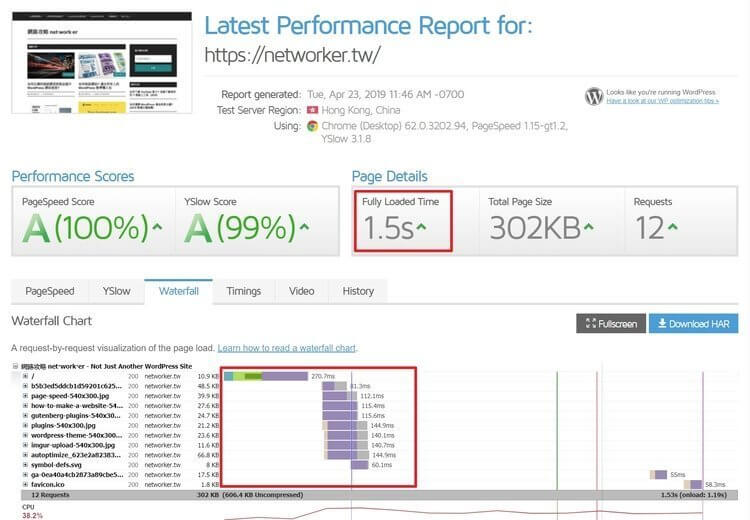Screen dimensions: 750x520
Task: Switch to the PageSpeed tab
Action: pos(50,291)
